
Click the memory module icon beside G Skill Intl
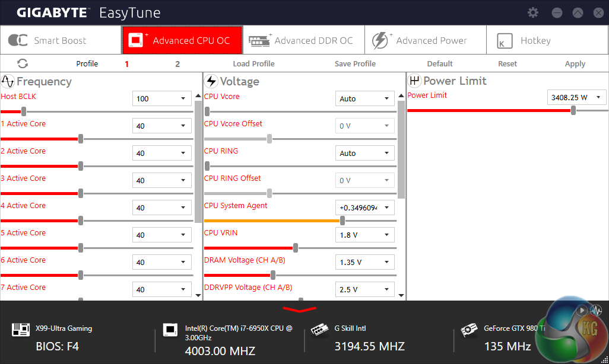320,330
